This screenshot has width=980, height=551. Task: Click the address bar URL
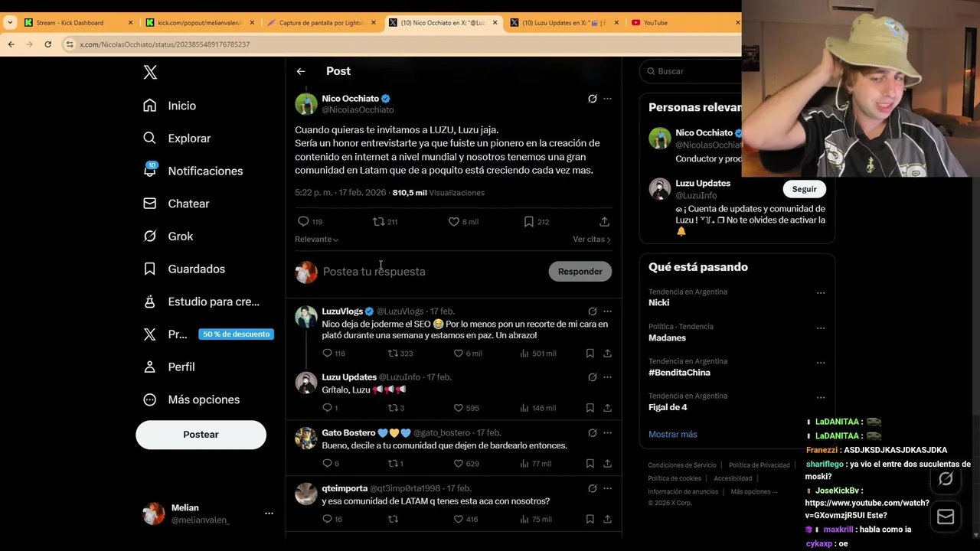pos(165,44)
